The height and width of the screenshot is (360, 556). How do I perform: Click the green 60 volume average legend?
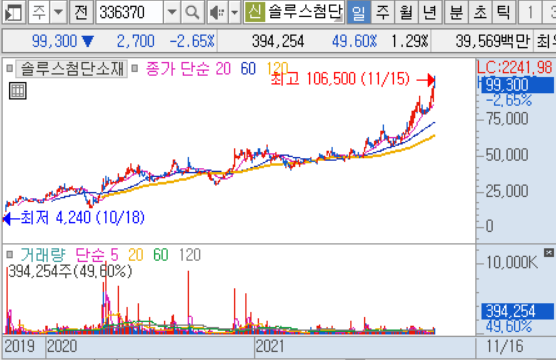click(x=161, y=255)
